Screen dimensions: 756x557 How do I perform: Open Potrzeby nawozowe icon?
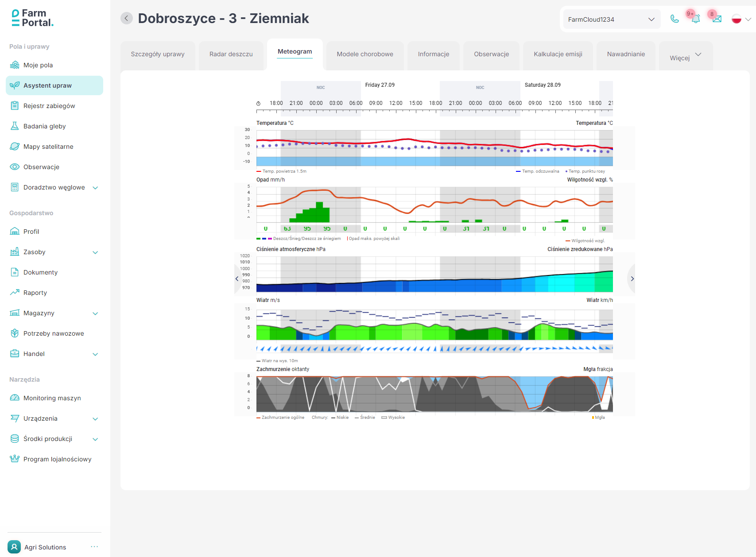click(x=15, y=333)
